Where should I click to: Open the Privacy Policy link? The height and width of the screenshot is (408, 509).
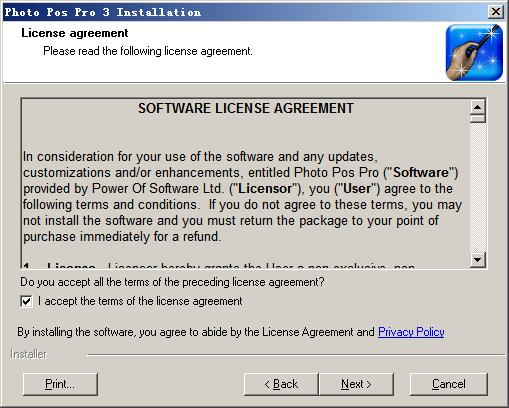[x=411, y=332]
